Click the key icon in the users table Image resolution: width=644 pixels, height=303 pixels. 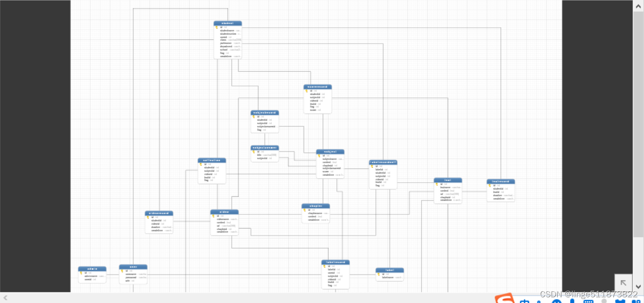click(x=122, y=270)
